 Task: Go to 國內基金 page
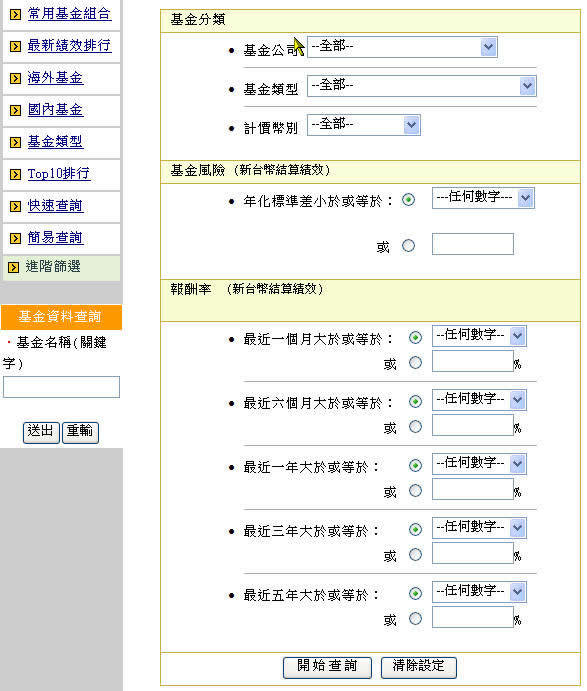[x=55, y=109]
